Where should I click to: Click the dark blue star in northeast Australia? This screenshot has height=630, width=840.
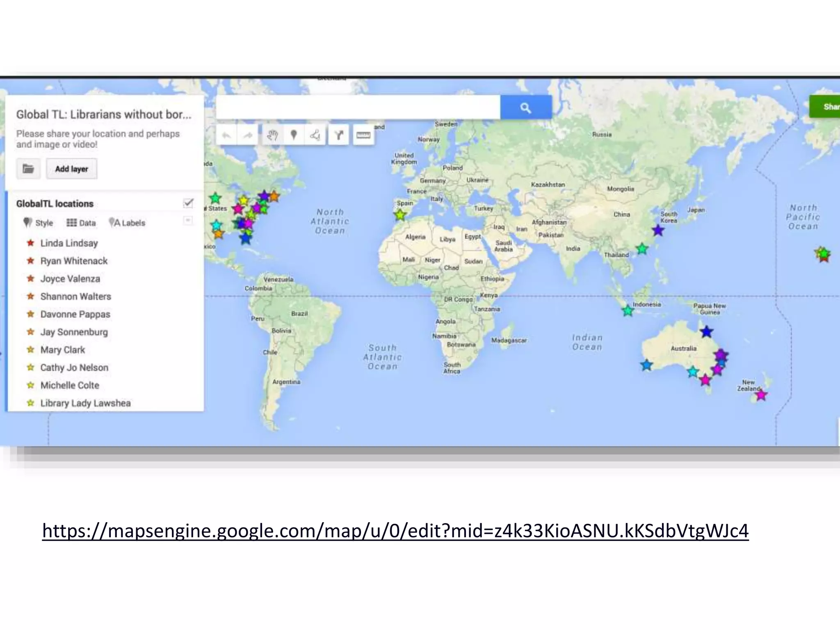(706, 331)
